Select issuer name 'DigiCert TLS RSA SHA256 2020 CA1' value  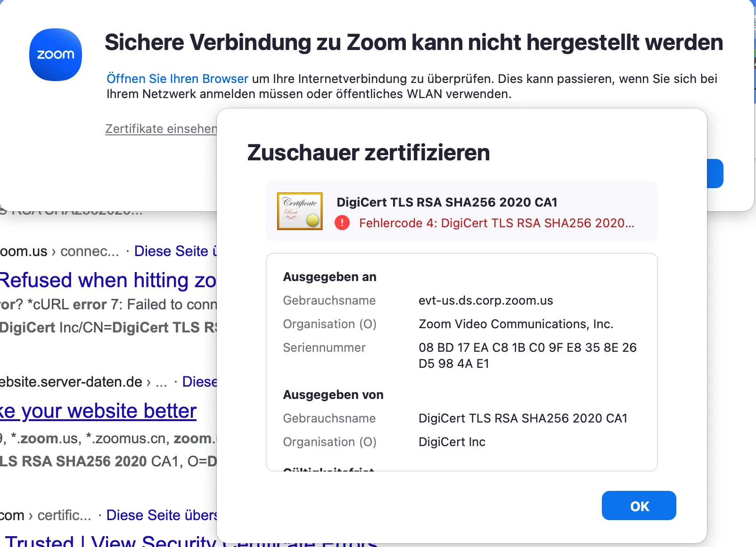523,418
